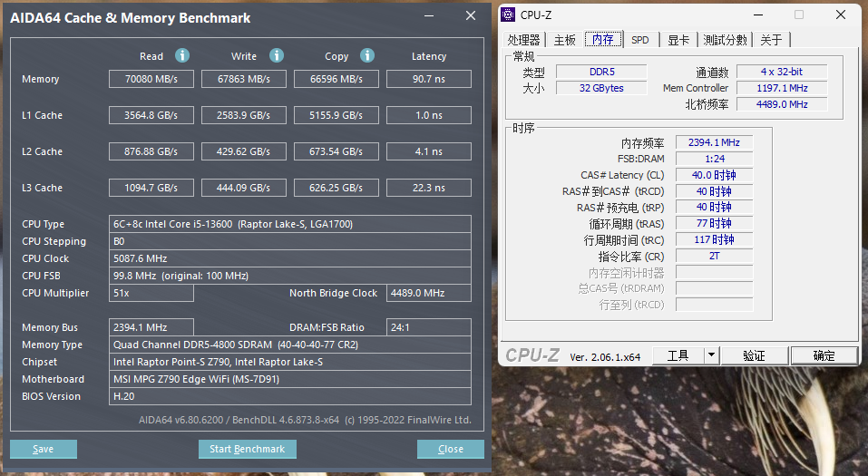Image resolution: width=868 pixels, height=476 pixels.
Task: Click the L2 Cache Latency 4.1 ns field
Action: (428, 151)
